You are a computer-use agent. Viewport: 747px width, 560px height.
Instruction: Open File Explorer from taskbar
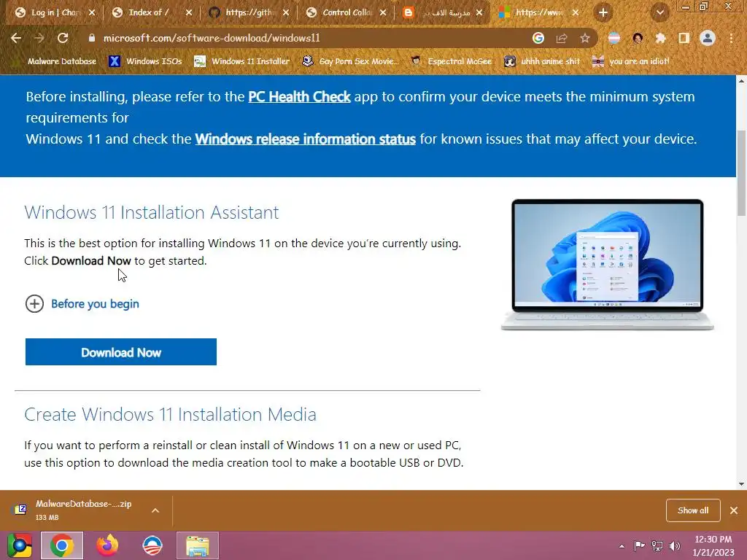pos(198,545)
